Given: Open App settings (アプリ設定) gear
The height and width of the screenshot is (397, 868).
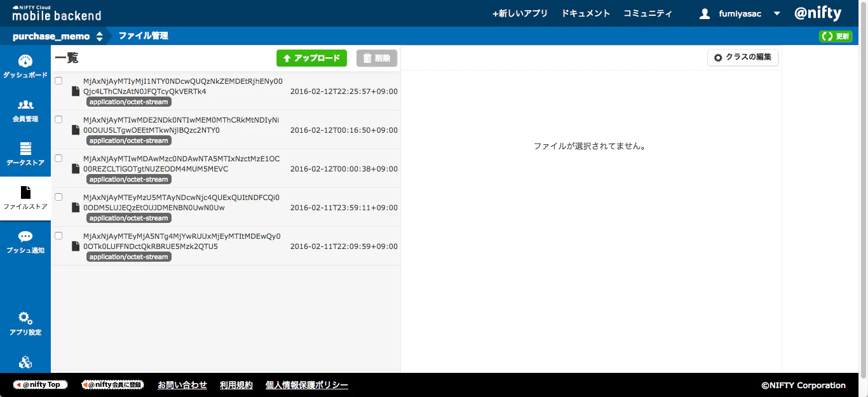Looking at the screenshot, I should click(25, 324).
